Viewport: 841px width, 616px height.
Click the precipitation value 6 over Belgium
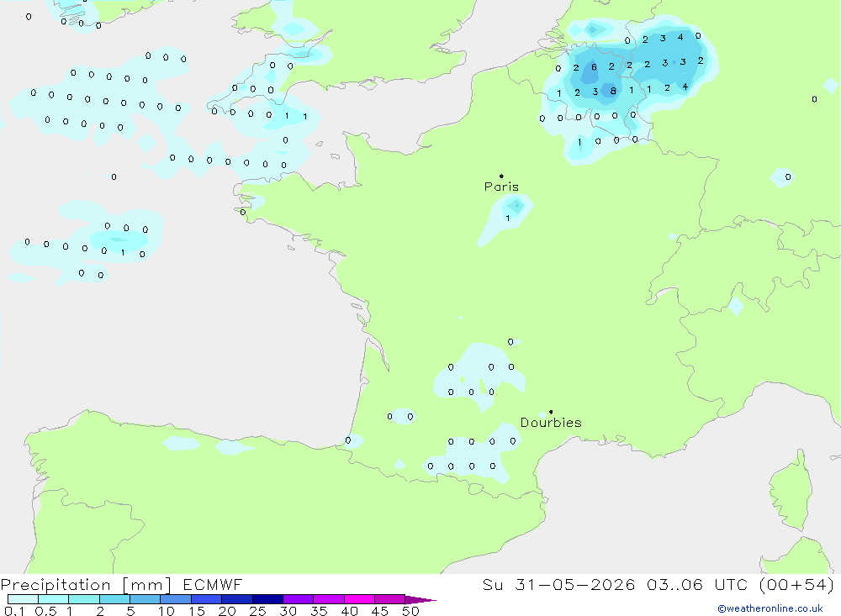(x=594, y=67)
